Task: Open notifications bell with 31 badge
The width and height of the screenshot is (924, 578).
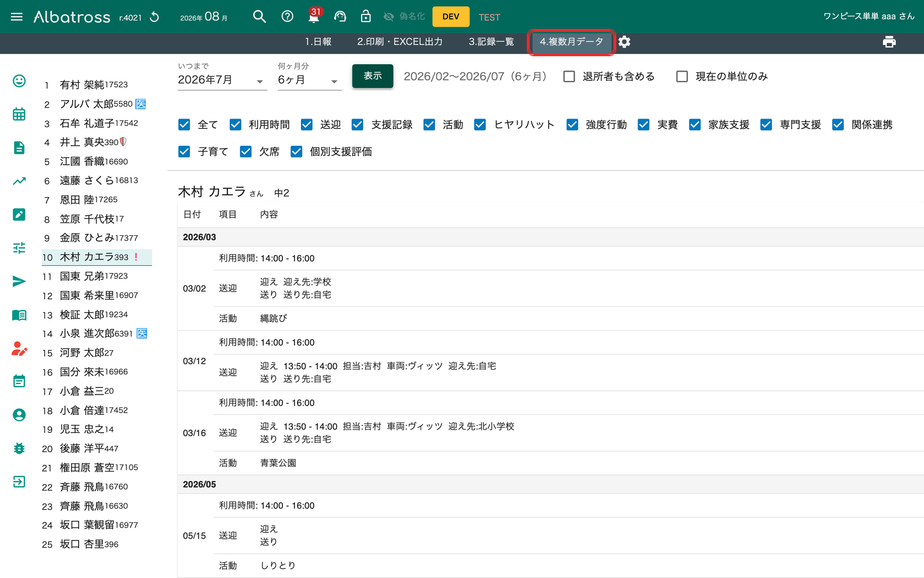Action: (x=314, y=16)
